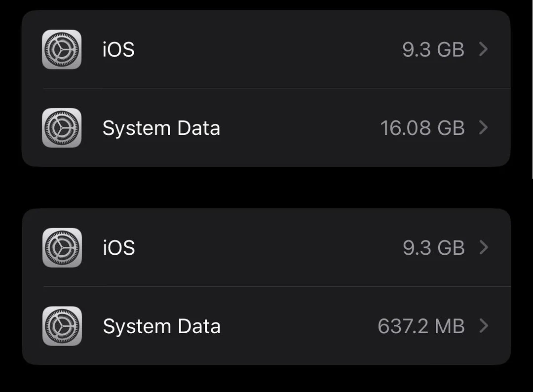This screenshot has width=533, height=392.
Task: Expand the bottom iOS row via its chevron
Action: click(x=484, y=247)
